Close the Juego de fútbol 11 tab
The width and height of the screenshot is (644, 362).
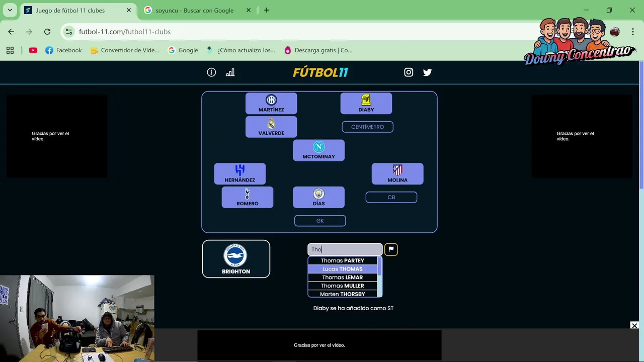[129, 10]
